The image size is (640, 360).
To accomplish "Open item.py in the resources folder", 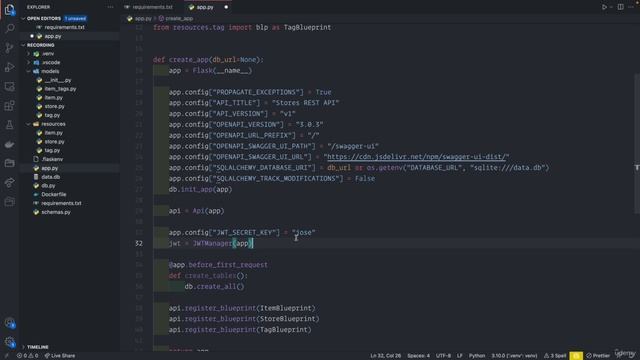I will [53, 133].
